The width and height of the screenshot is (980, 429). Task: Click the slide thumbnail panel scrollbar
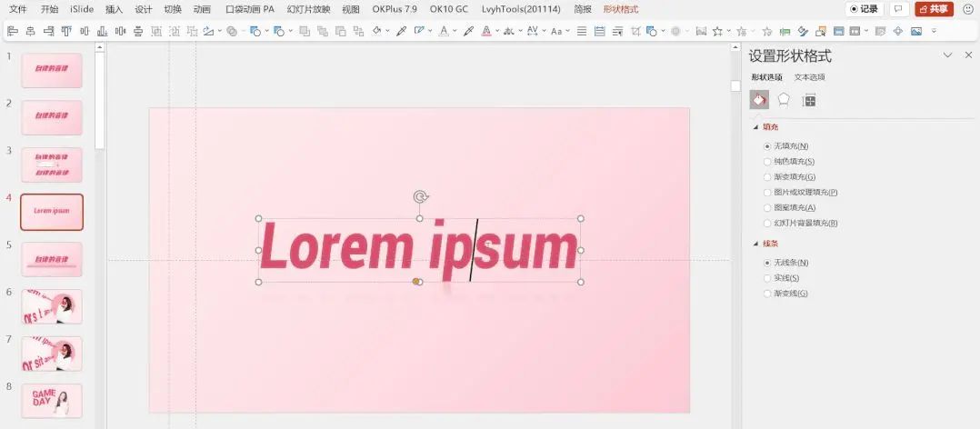(99, 100)
